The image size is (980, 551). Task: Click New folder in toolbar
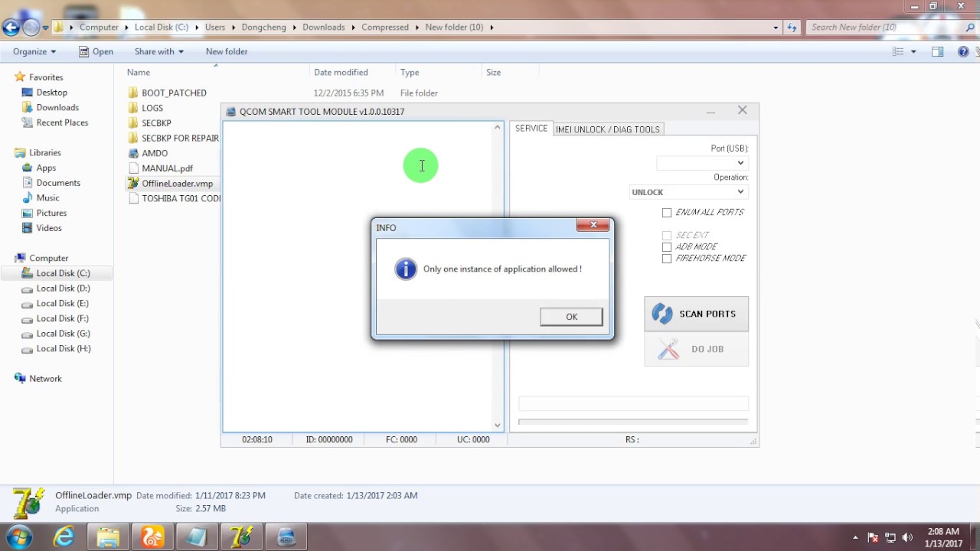pos(227,51)
